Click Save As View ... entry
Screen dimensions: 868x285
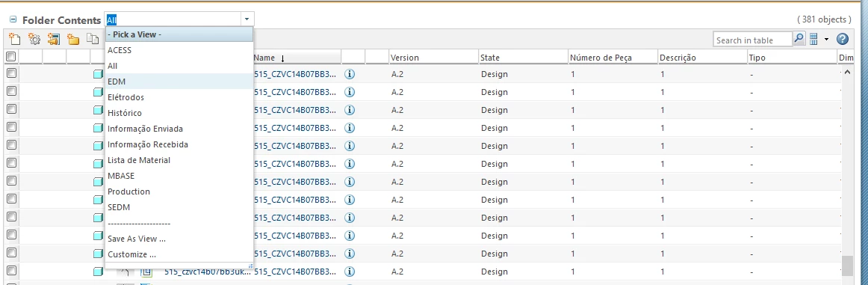pos(179,239)
